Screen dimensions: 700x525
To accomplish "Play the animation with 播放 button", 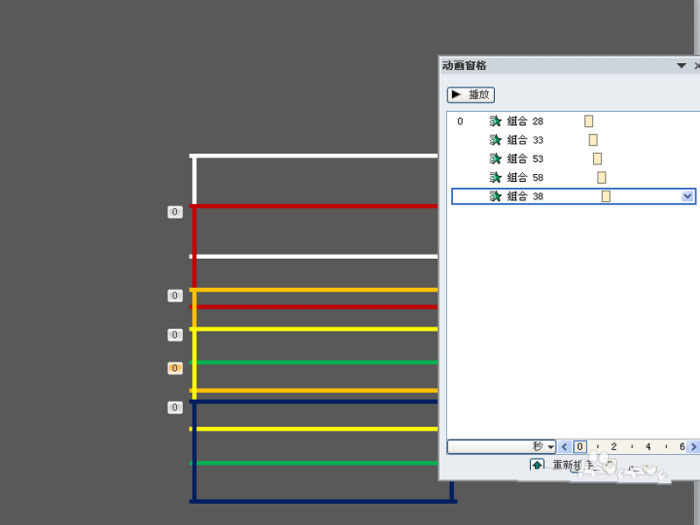I will 471,95.
